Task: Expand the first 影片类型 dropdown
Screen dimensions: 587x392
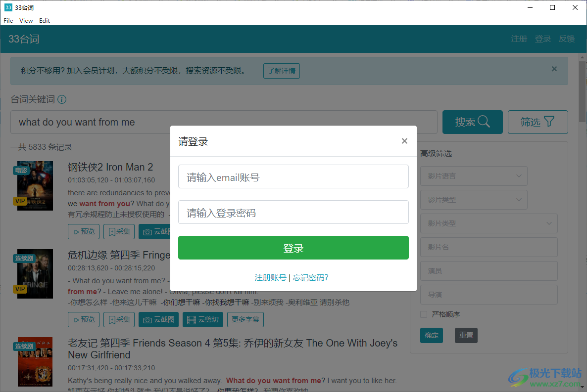Action: click(x=474, y=200)
